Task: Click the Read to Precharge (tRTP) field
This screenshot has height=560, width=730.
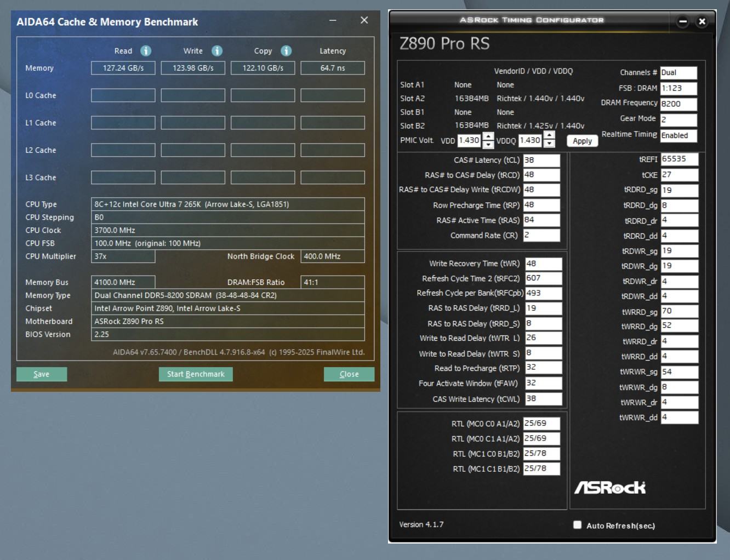Action: pyautogui.click(x=544, y=368)
